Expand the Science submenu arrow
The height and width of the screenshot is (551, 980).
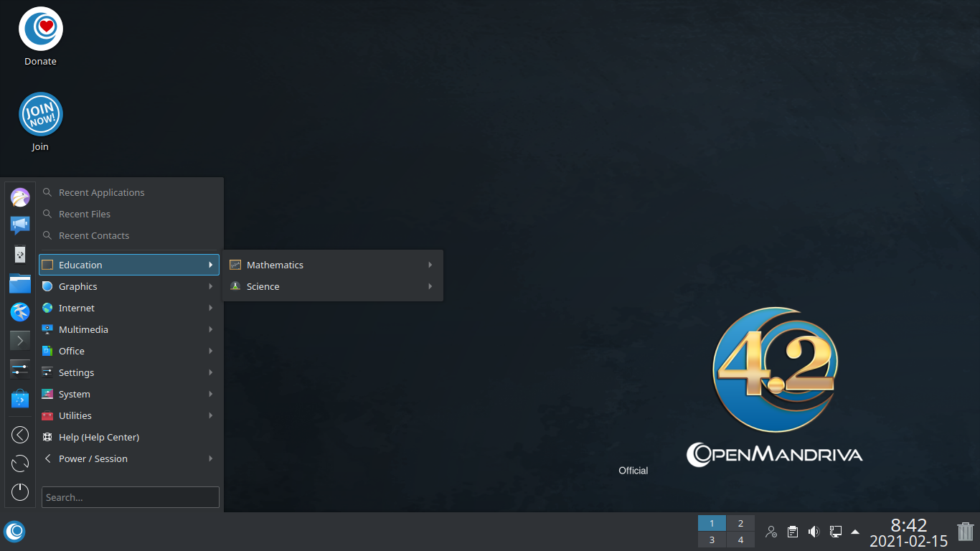click(x=430, y=286)
